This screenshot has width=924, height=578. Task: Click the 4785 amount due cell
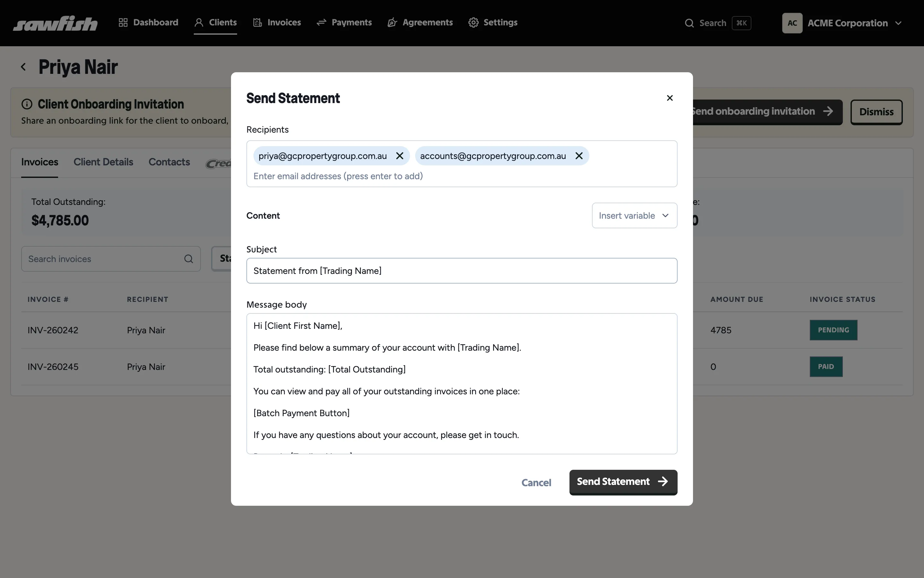click(721, 330)
